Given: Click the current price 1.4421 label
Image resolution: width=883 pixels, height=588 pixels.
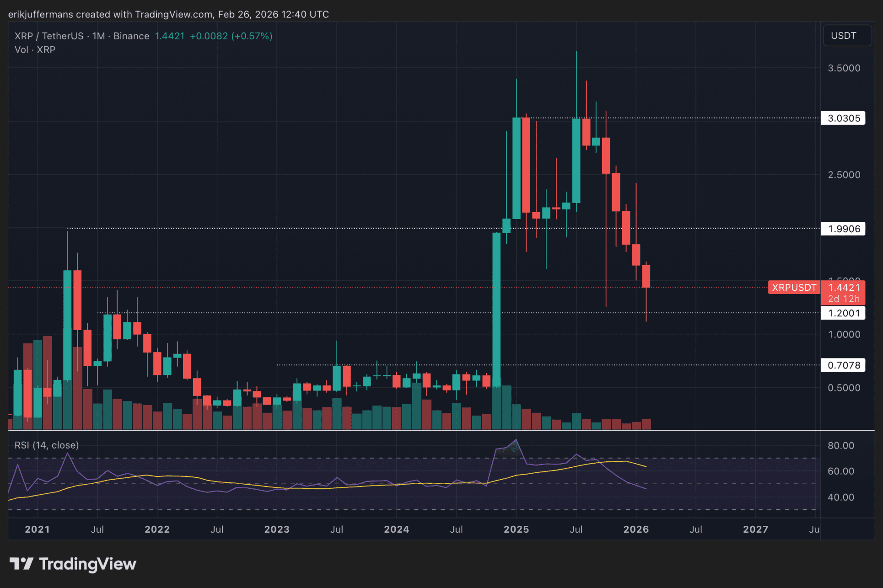Looking at the screenshot, I should point(843,288).
